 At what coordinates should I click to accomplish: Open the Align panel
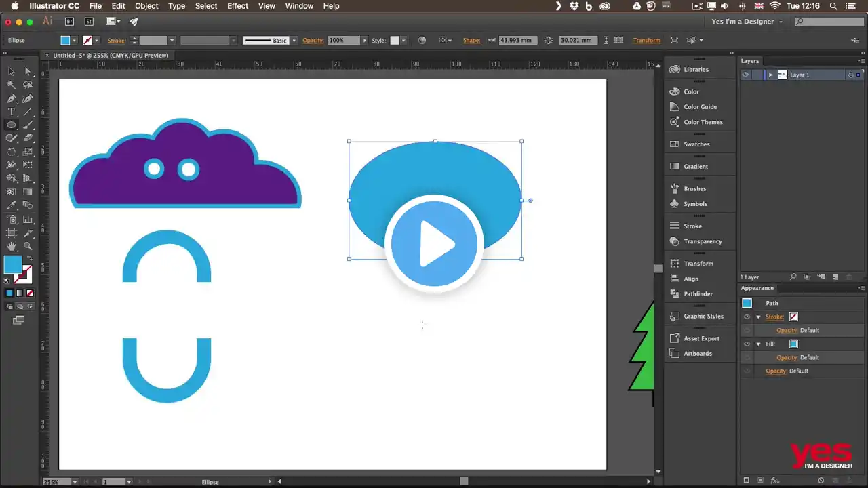click(x=691, y=279)
